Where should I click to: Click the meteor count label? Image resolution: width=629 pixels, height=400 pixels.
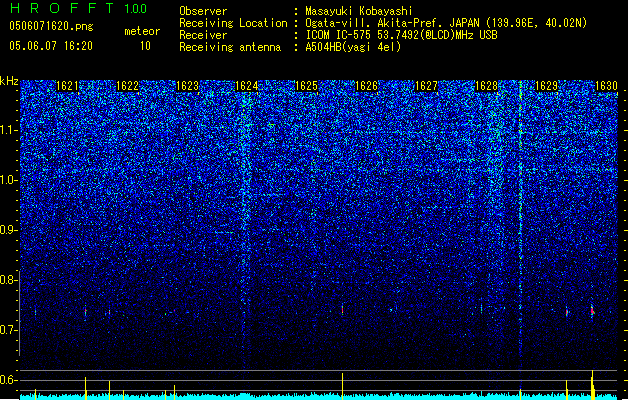[142, 31]
